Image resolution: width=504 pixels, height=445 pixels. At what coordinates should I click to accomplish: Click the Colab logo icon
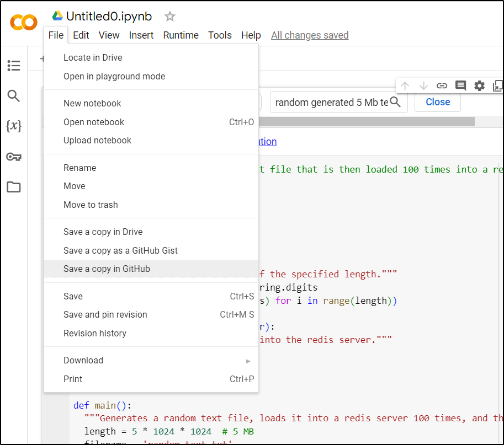(x=24, y=22)
